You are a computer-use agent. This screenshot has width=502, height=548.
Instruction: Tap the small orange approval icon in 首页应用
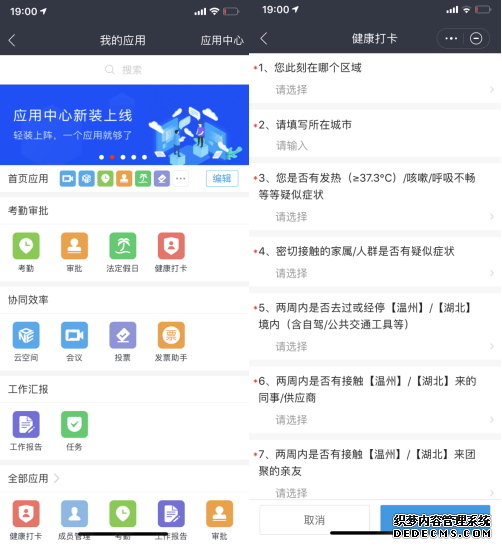124,179
